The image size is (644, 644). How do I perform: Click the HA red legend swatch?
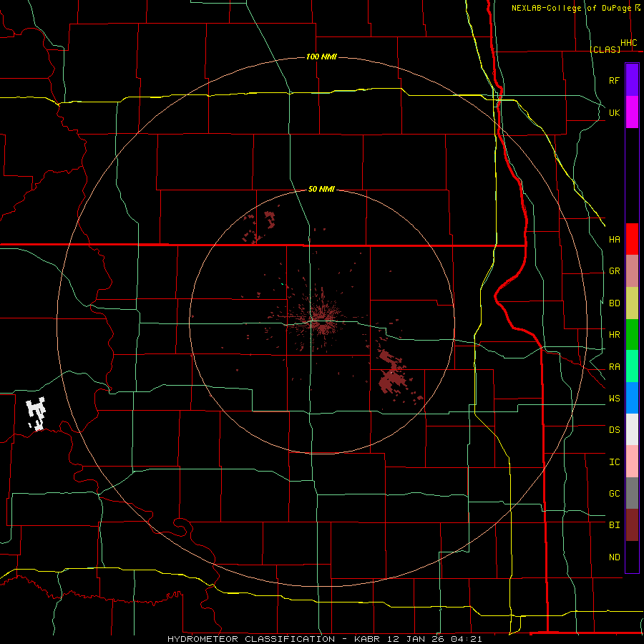pos(632,239)
